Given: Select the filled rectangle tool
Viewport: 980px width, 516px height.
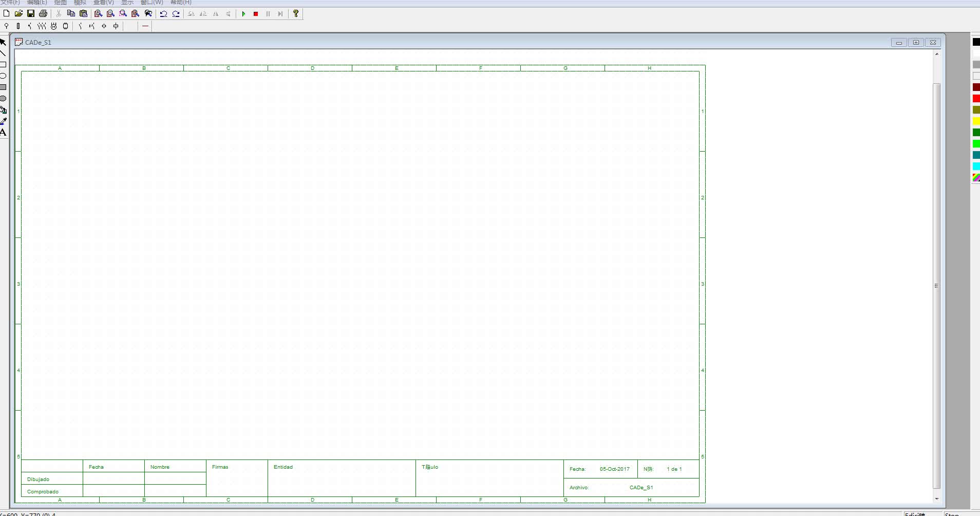Looking at the screenshot, I should (3, 87).
